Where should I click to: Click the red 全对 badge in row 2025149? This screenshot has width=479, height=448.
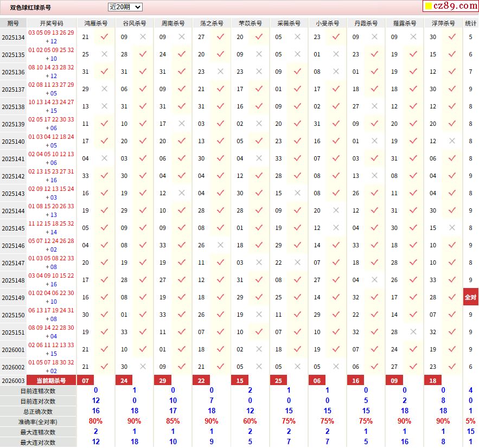[x=470, y=297]
